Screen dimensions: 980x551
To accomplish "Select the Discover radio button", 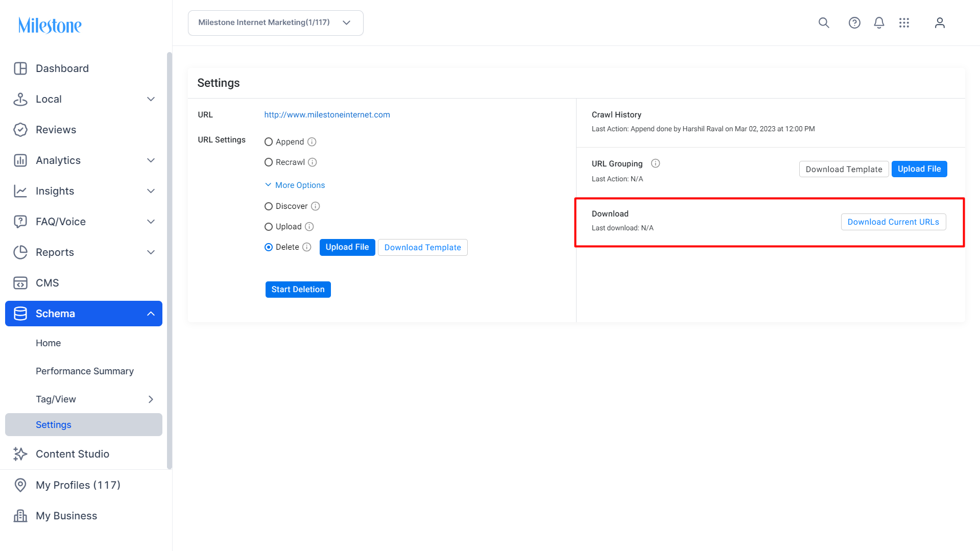I will coord(269,206).
